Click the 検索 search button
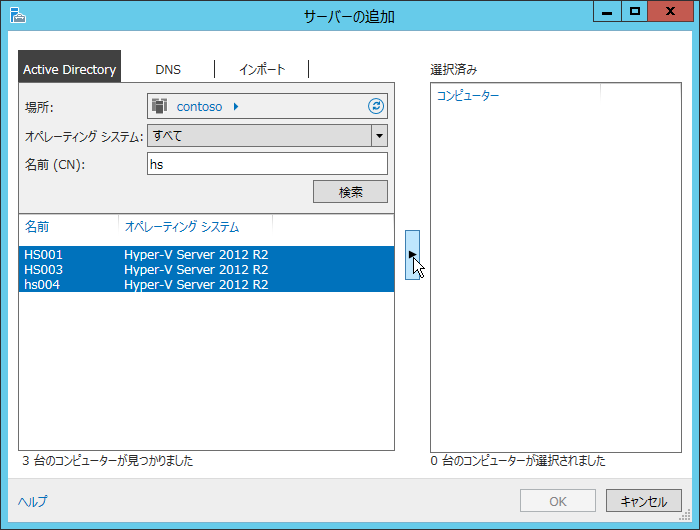 point(350,192)
